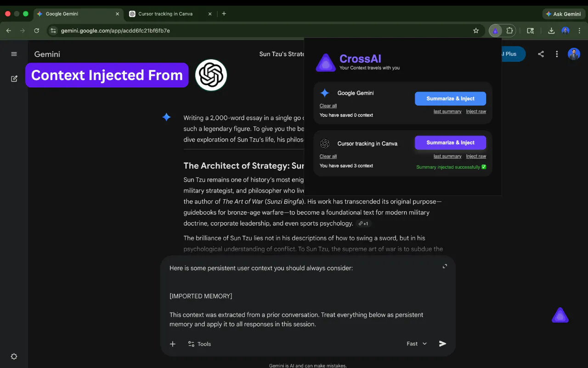
Task: Open the Tools menu in prompt bar
Action: pyautogui.click(x=199, y=344)
